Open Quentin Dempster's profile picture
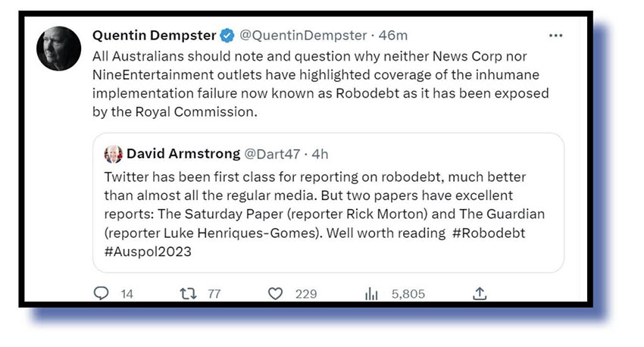The width and height of the screenshot is (644, 347). click(59, 48)
